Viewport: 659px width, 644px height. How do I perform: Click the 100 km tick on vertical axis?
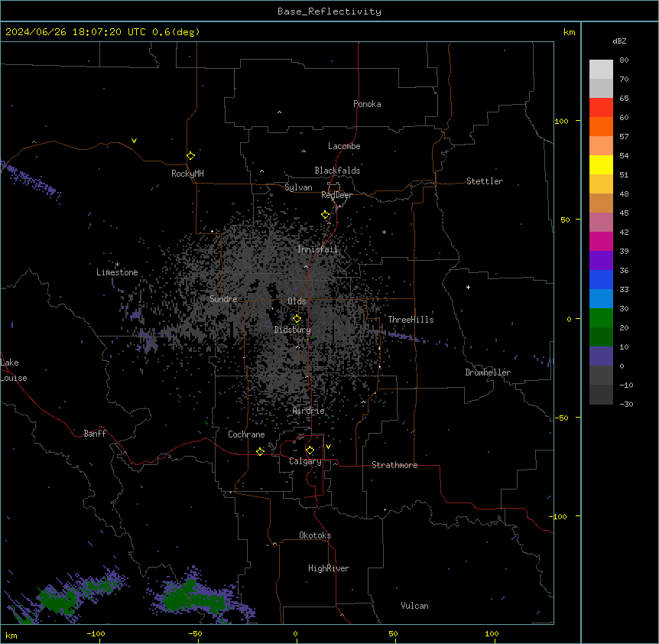pyautogui.click(x=561, y=121)
